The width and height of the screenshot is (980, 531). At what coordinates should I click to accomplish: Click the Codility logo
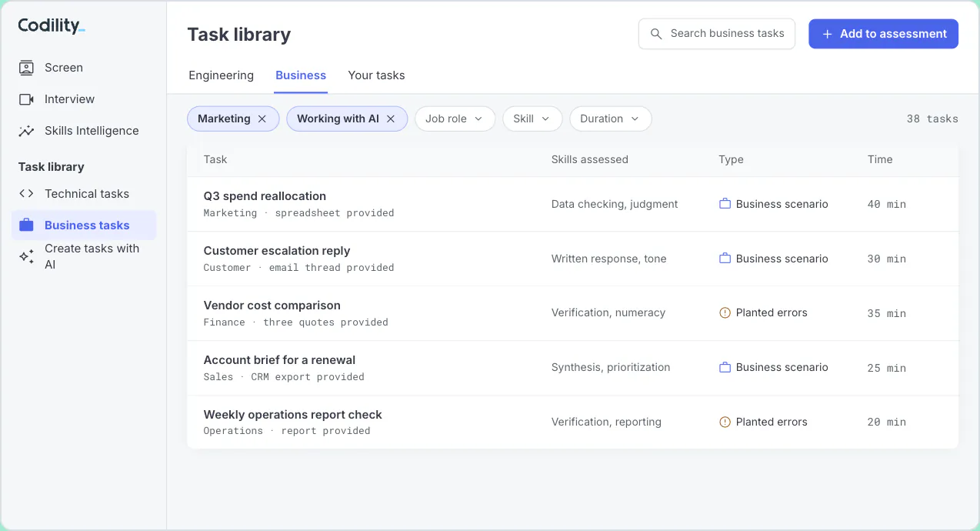(x=52, y=25)
